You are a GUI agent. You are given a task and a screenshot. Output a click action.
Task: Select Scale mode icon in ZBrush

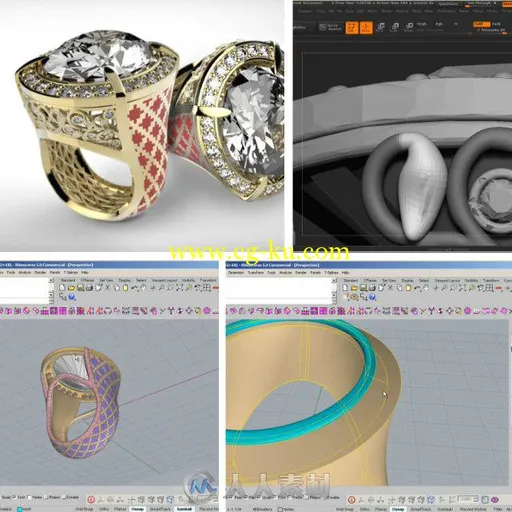pos(395,27)
